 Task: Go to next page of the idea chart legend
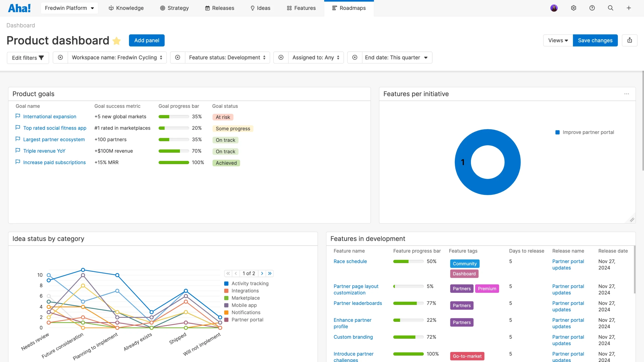click(x=262, y=273)
